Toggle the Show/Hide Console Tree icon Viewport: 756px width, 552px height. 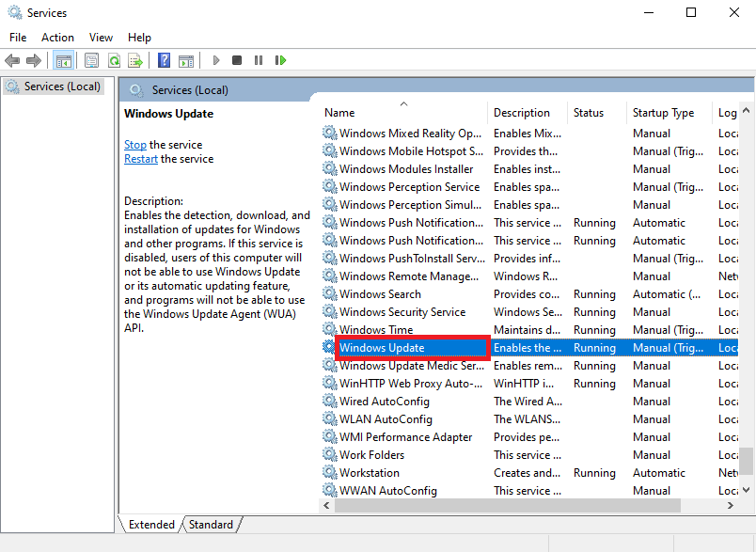pyautogui.click(x=64, y=60)
